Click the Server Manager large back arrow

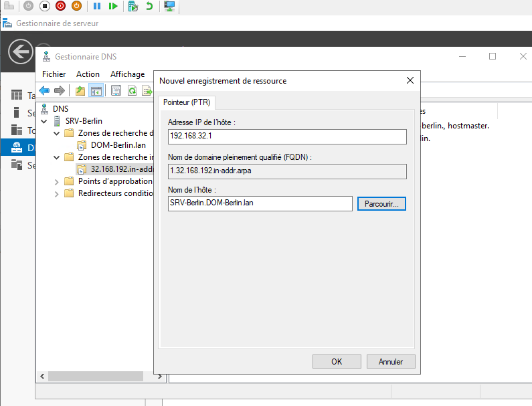click(x=21, y=52)
